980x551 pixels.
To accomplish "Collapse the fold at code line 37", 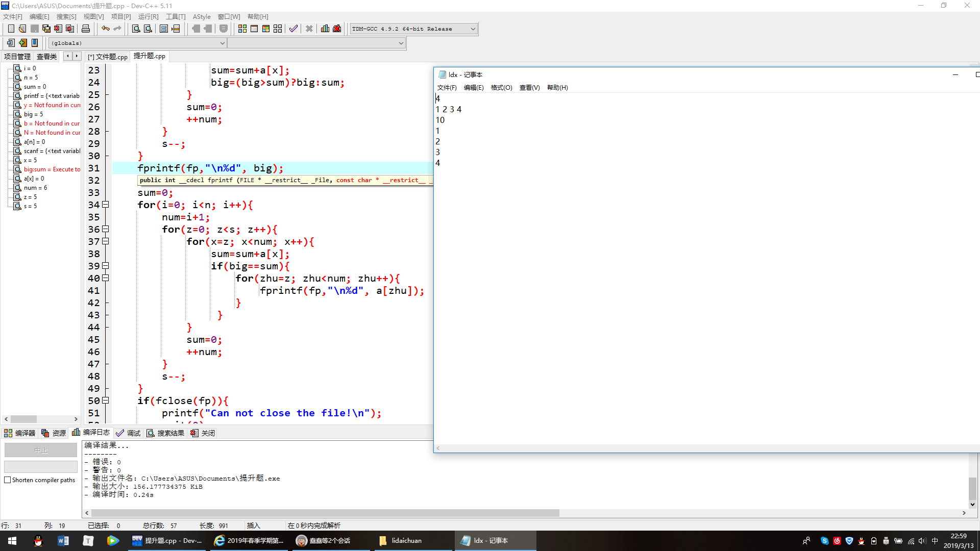I will (x=106, y=241).
